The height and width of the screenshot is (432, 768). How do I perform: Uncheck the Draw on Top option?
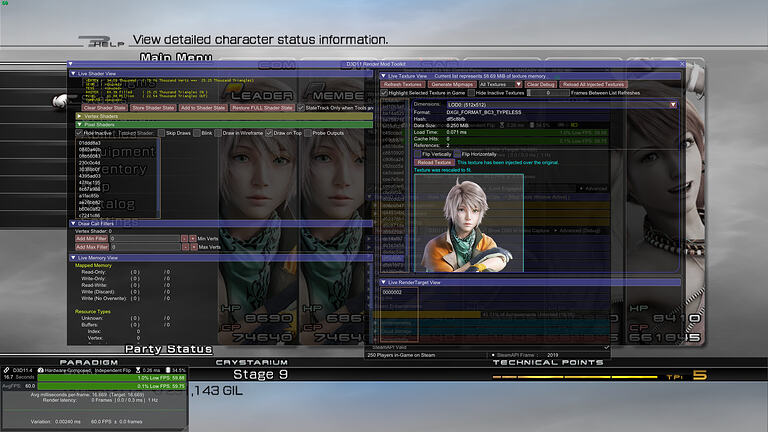pyautogui.click(x=269, y=133)
